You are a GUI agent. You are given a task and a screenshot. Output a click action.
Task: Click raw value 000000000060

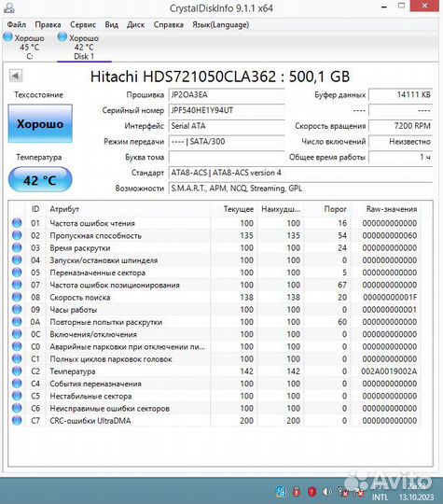tap(390, 235)
